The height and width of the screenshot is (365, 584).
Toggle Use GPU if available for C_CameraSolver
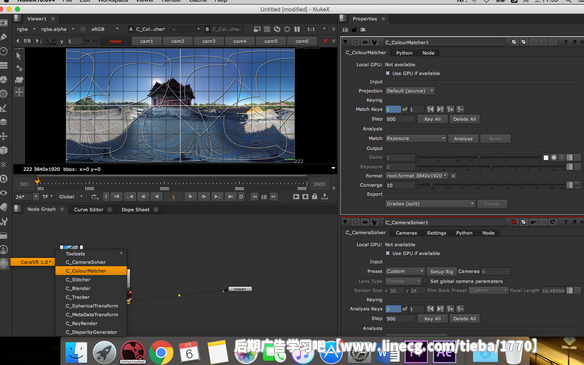click(388, 253)
